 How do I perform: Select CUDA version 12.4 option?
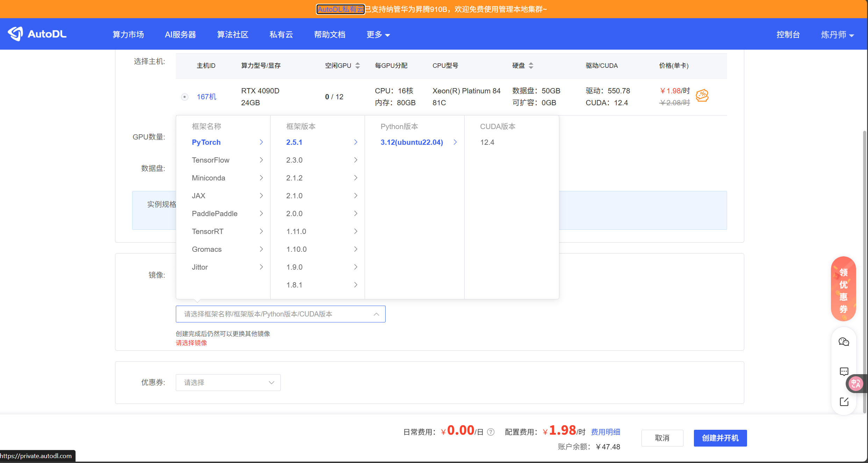click(487, 142)
